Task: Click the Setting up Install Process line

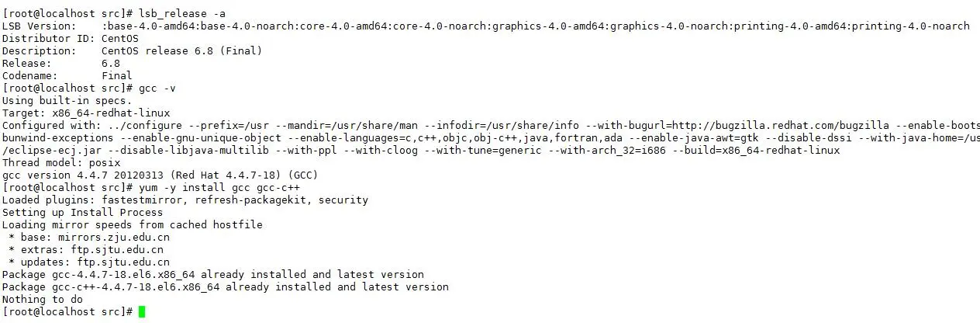Action: (83, 213)
